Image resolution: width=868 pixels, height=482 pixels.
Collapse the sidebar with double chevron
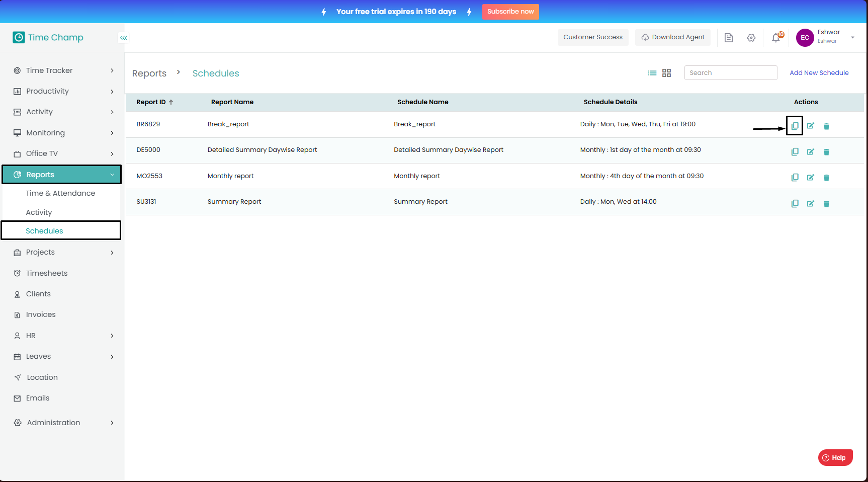pos(124,38)
